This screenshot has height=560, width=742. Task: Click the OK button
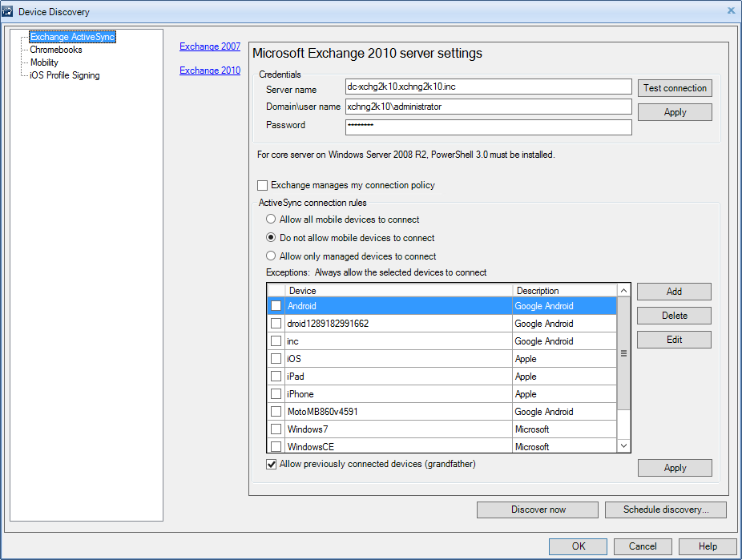pyautogui.click(x=578, y=546)
